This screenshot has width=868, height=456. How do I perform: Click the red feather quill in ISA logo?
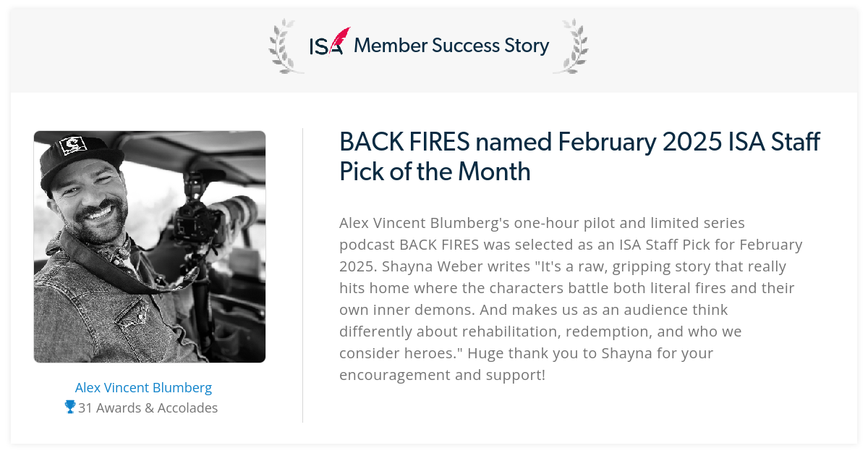click(x=339, y=40)
